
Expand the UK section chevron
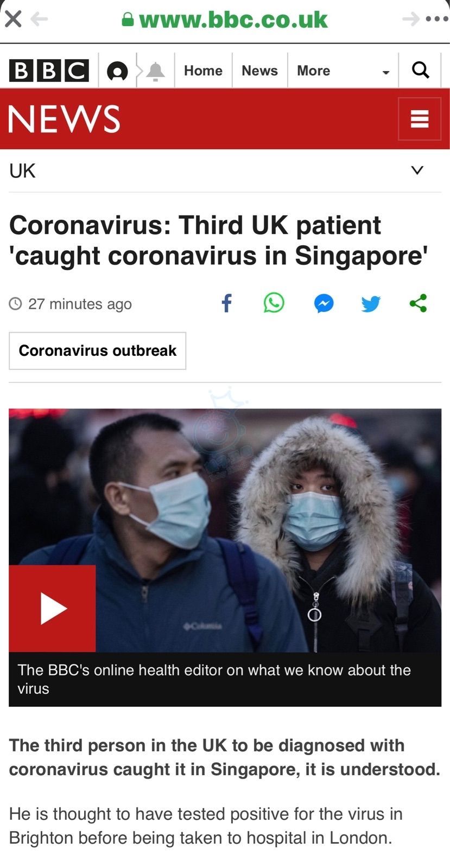pyautogui.click(x=417, y=170)
